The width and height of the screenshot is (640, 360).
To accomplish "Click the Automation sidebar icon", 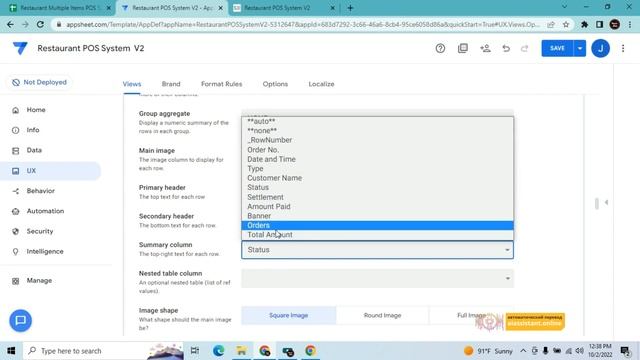I will pyautogui.click(x=16, y=211).
